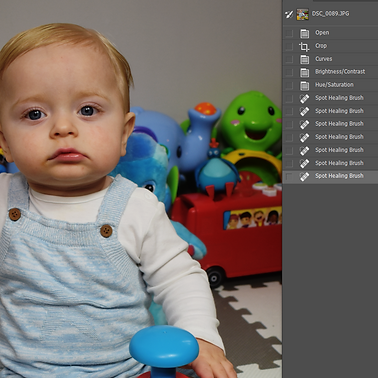Viewport: 378px width, 378px height.
Task: Select the Curves history state
Action: coord(323,59)
